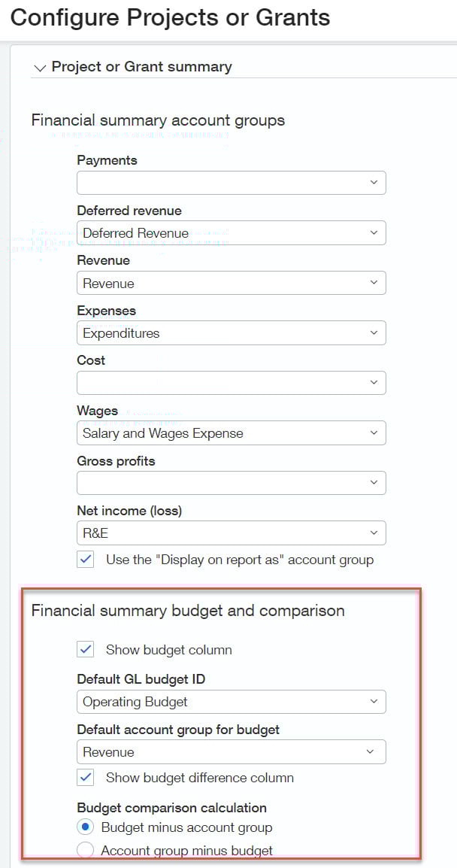Open the Wages dropdown
The width and height of the screenshot is (457, 868).
pyautogui.click(x=231, y=433)
